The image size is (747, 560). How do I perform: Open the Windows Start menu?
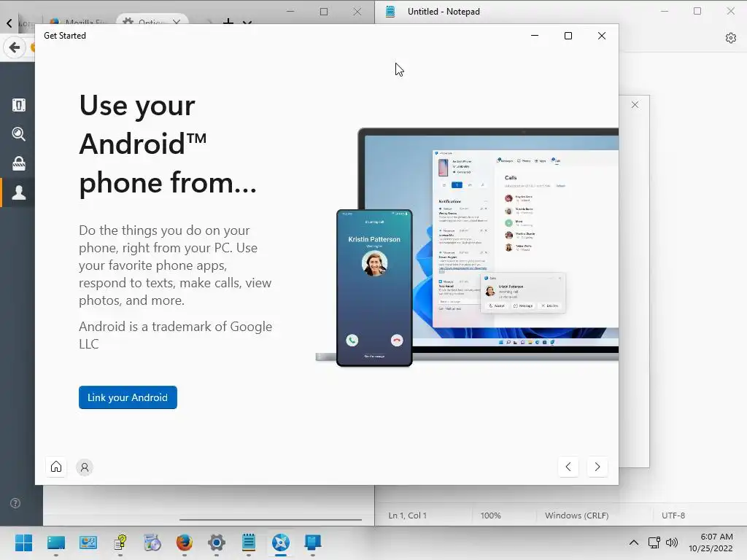tap(23, 542)
